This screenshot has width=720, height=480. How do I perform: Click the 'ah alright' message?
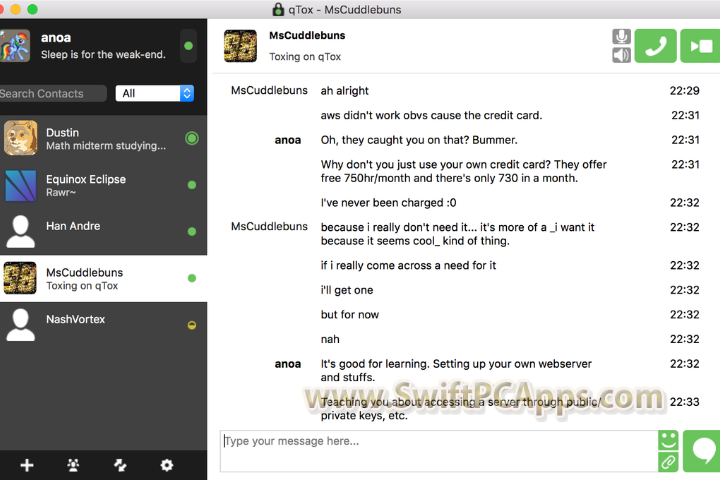click(344, 90)
